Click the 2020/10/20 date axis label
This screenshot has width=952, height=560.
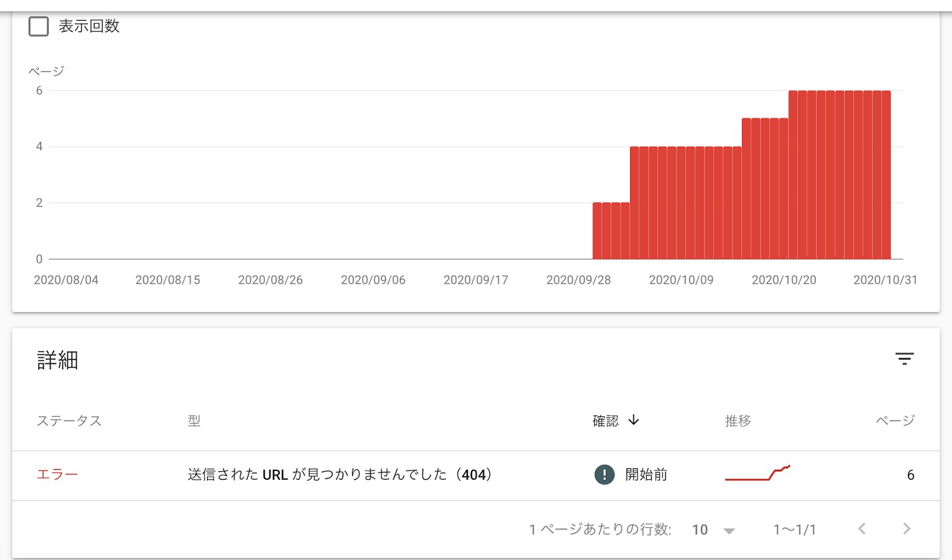pos(784,280)
